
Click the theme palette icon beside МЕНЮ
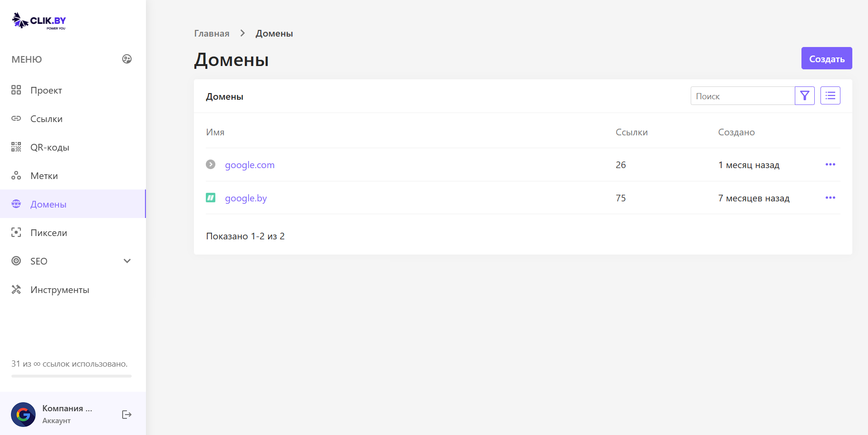tap(127, 59)
